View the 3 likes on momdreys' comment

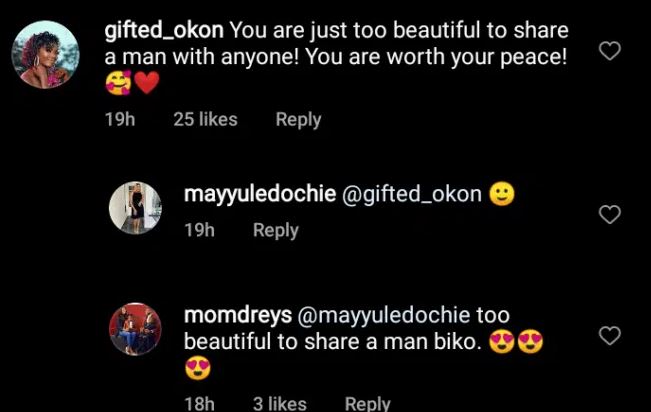point(279,403)
